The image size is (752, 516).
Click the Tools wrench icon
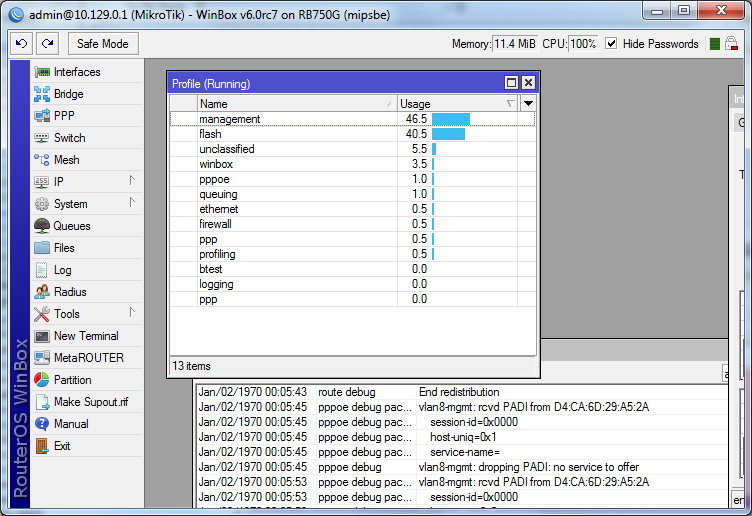(42, 314)
